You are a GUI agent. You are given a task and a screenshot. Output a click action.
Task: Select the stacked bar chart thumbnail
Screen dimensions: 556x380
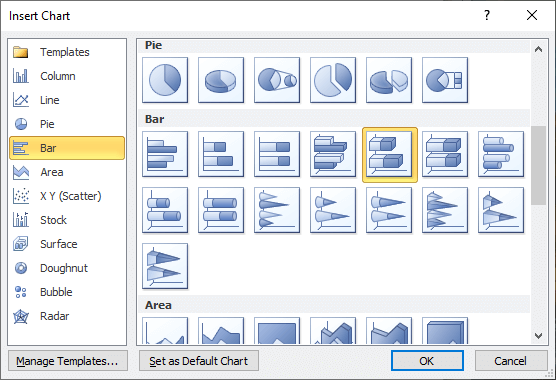(x=221, y=154)
